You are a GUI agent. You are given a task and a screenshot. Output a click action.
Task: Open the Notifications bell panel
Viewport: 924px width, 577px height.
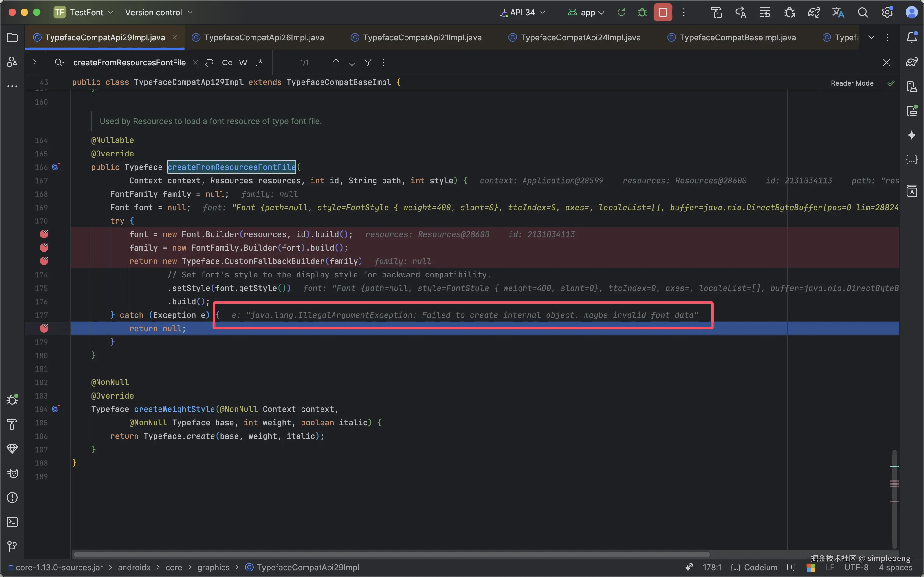click(911, 37)
